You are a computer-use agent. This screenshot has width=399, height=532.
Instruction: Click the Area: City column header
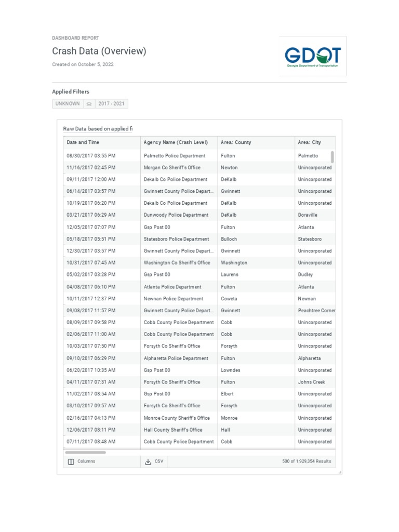tap(310, 142)
